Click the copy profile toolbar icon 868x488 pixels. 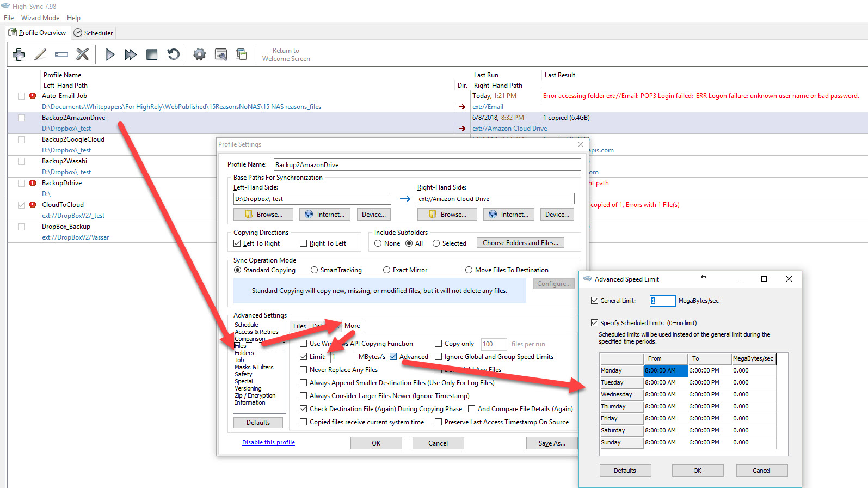(x=241, y=54)
